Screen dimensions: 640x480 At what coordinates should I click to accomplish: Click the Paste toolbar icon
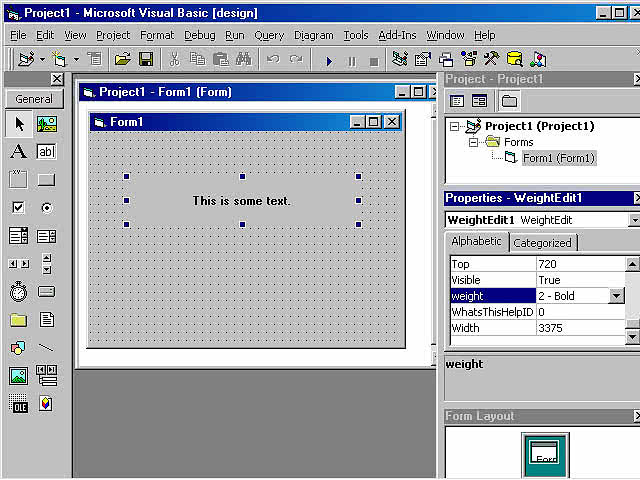(221, 60)
